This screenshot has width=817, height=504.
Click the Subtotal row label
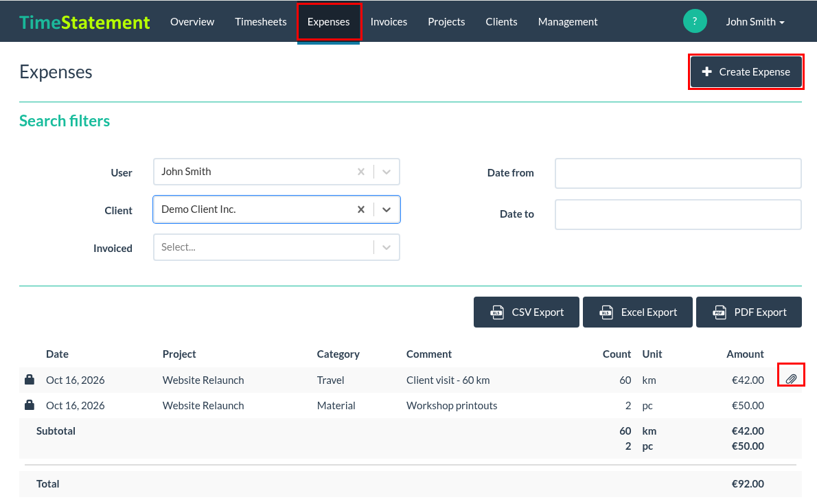click(x=56, y=431)
